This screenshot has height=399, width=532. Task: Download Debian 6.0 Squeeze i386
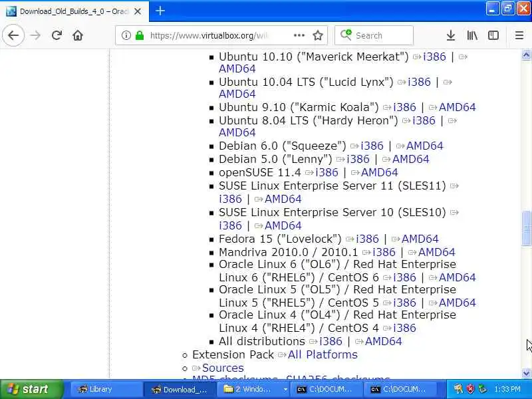(372, 146)
